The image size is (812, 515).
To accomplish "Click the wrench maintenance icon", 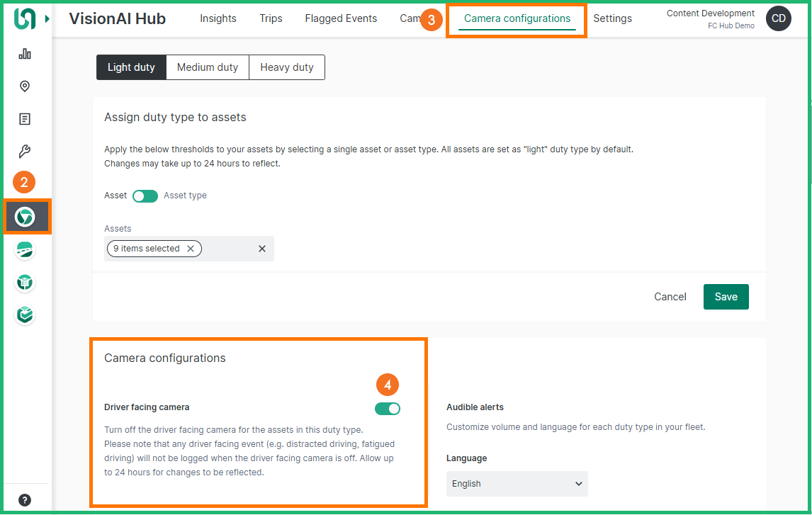I will (25, 152).
